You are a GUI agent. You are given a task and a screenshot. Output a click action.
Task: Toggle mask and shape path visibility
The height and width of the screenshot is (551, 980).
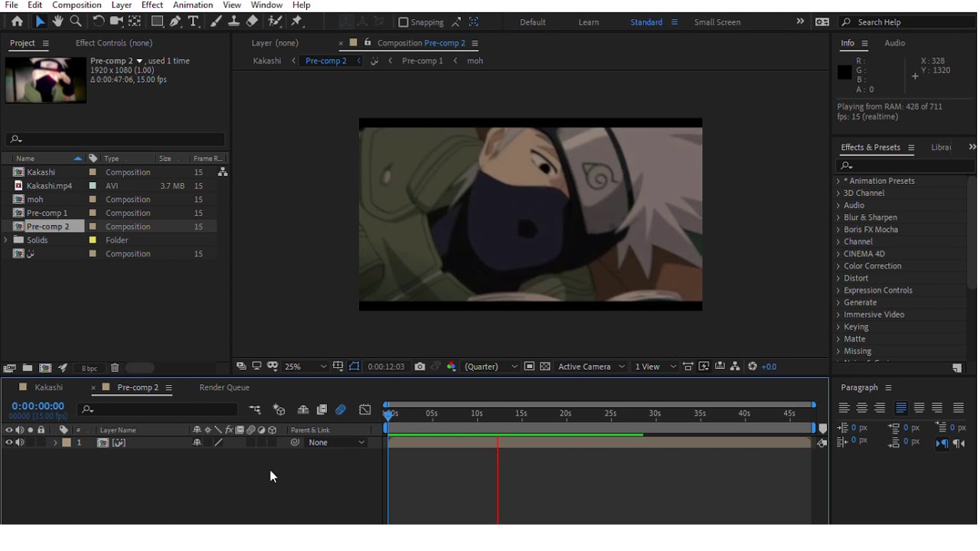(355, 368)
